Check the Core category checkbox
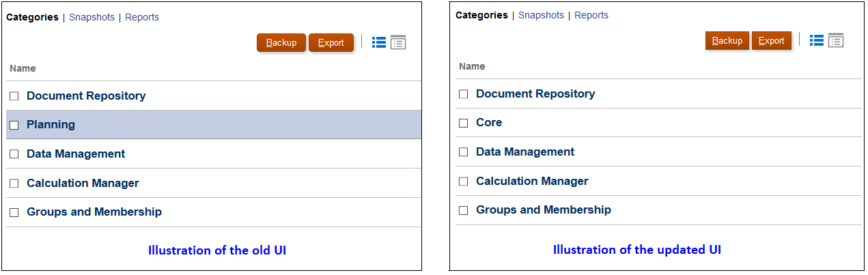The width and height of the screenshot is (868, 275). [x=464, y=123]
